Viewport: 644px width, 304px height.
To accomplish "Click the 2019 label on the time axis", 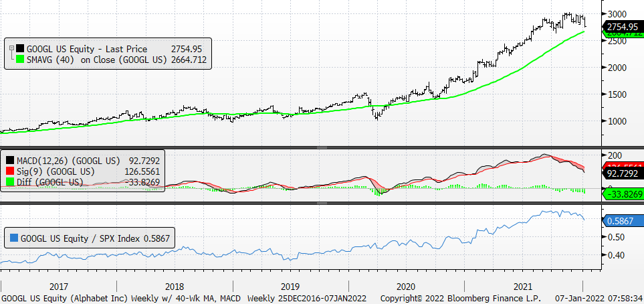I will coord(290,287).
